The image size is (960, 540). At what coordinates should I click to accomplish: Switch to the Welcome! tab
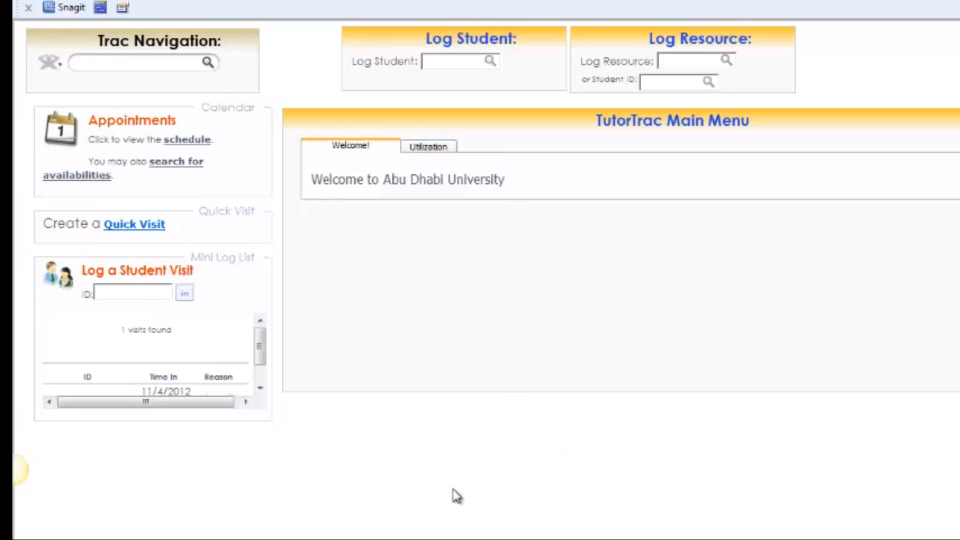[x=350, y=146]
